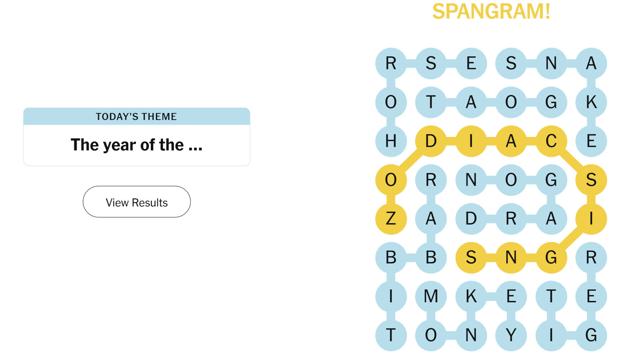This screenshot has width=644, height=362.
Task: Select the yellow letter A tile
Action: coord(511,141)
